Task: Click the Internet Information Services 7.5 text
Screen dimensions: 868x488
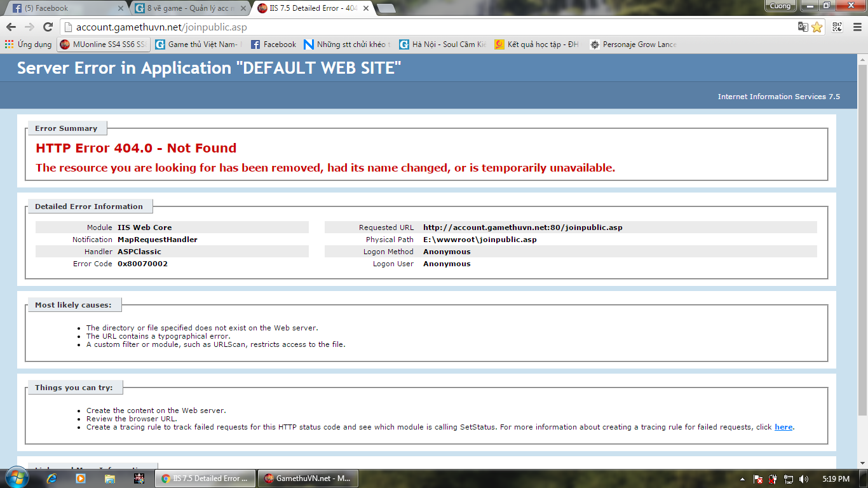Action: coord(779,97)
